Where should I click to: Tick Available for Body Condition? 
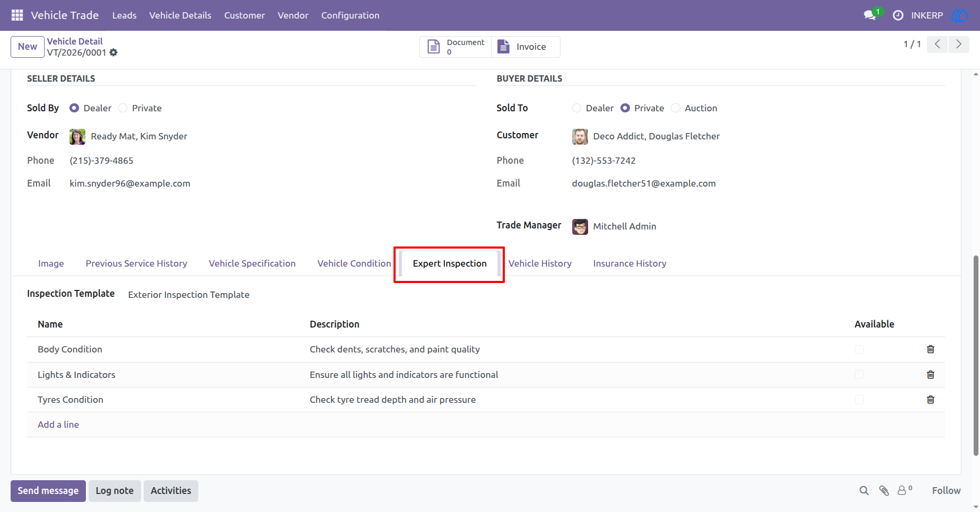[x=859, y=349]
